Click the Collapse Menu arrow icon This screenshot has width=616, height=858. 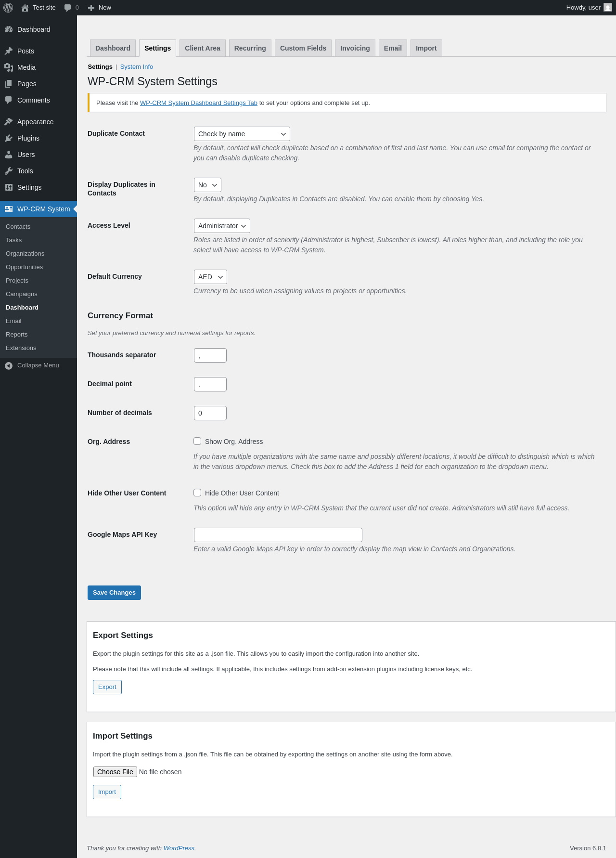[9, 366]
